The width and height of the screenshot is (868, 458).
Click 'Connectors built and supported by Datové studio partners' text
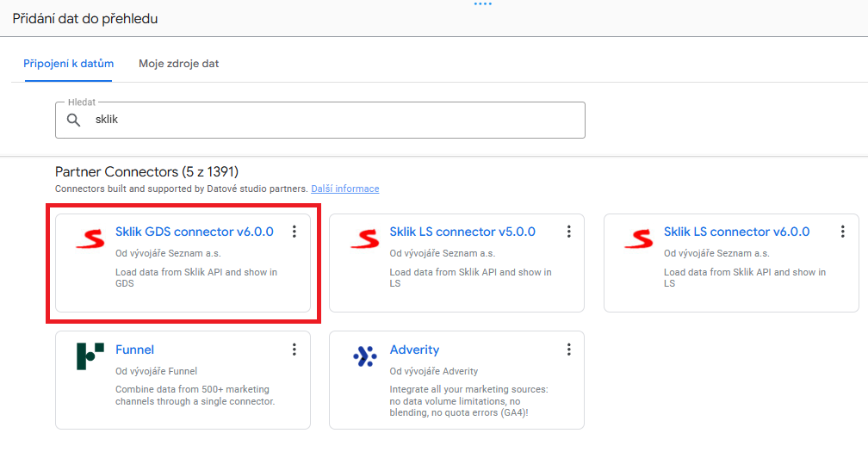181,189
